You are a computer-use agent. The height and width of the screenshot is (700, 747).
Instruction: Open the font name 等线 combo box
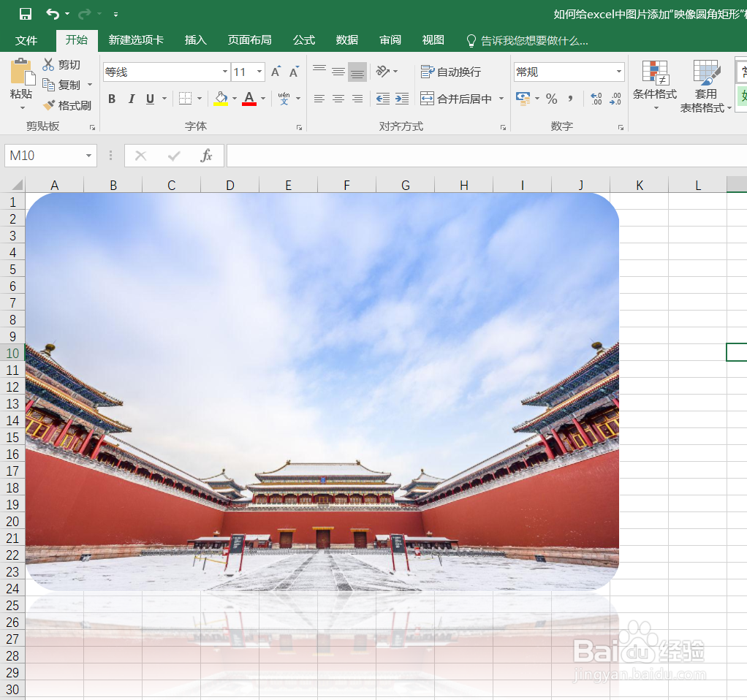point(167,72)
